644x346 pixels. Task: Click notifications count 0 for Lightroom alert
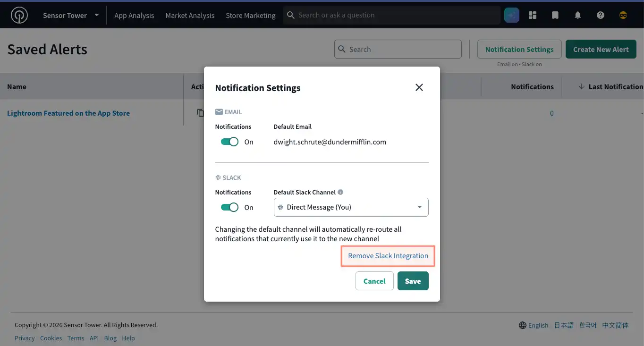coord(551,113)
